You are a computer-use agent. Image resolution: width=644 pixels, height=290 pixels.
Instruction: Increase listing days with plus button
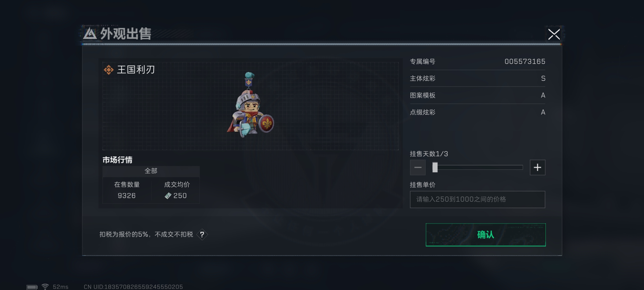point(537,168)
